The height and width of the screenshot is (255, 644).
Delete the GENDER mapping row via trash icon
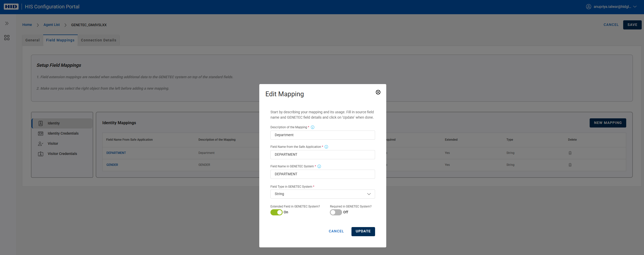tap(570, 165)
